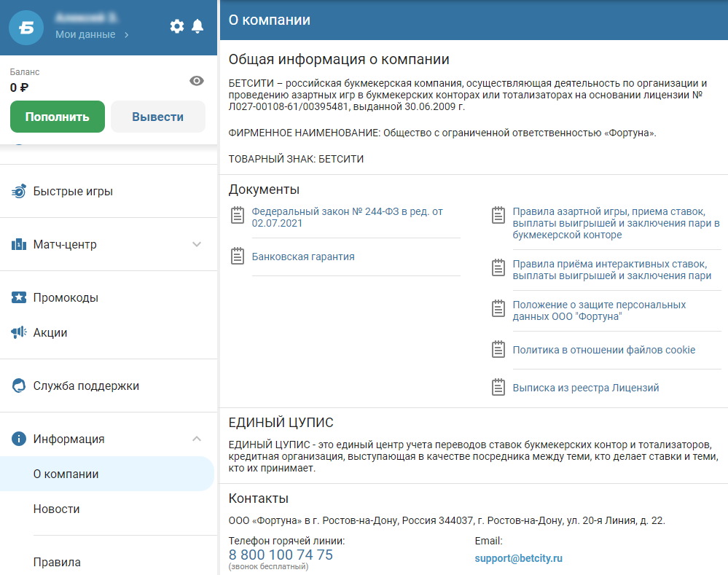Select the Информация menu label
Screen dimensions: 728x575
click(x=69, y=439)
